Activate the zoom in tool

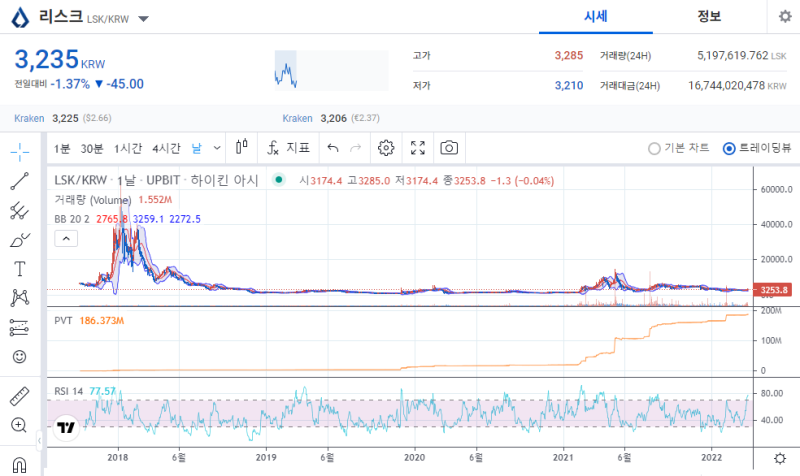pos(19,425)
